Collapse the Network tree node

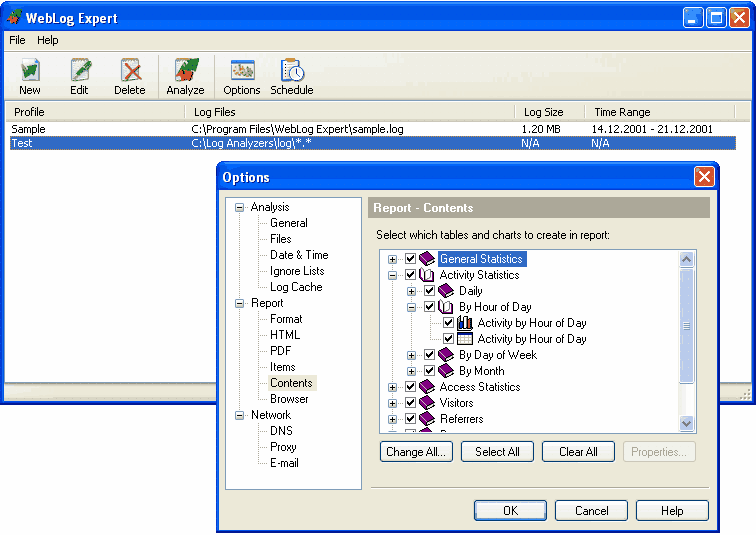pos(239,415)
